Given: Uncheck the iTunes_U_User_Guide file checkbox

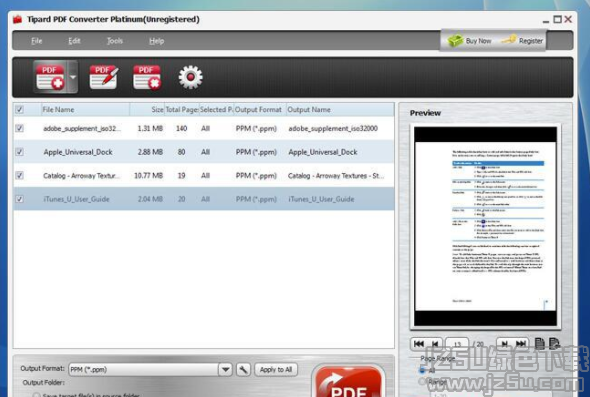Looking at the screenshot, I should 19,199.
